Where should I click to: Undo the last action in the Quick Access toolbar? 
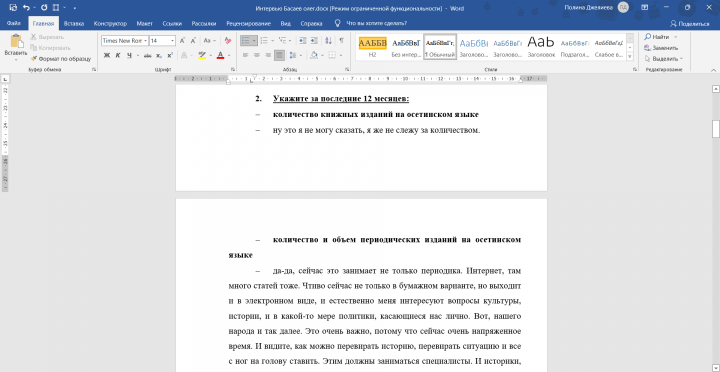tap(26, 8)
